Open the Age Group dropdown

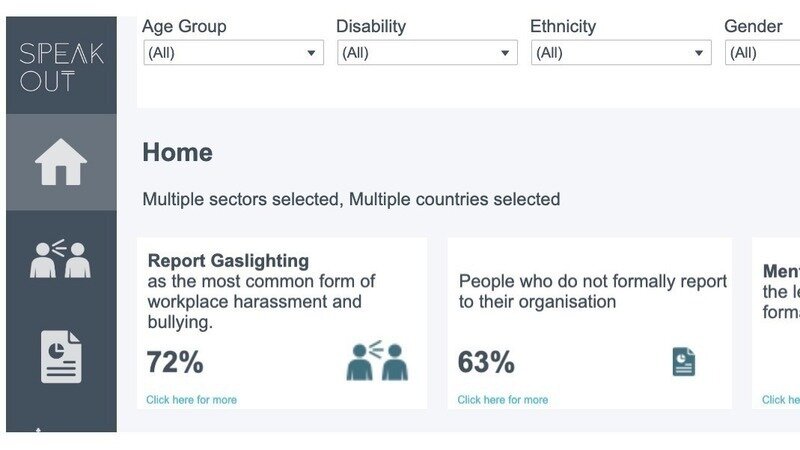234,53
